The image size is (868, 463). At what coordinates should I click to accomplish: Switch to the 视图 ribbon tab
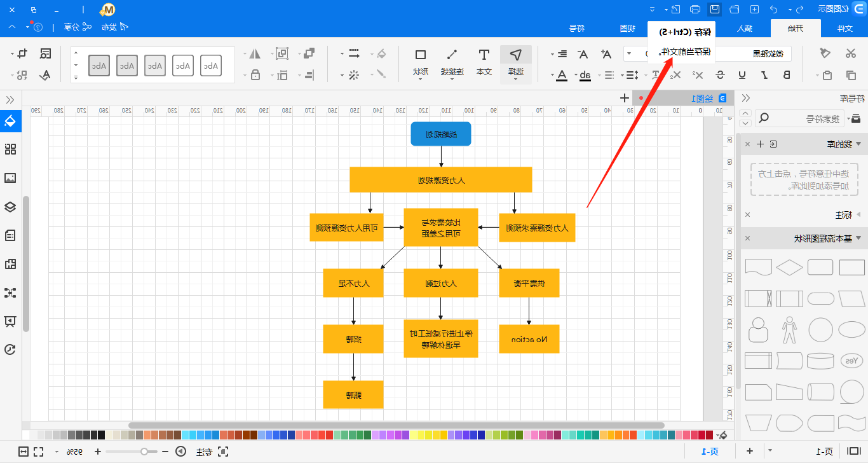tap(628, 28)
